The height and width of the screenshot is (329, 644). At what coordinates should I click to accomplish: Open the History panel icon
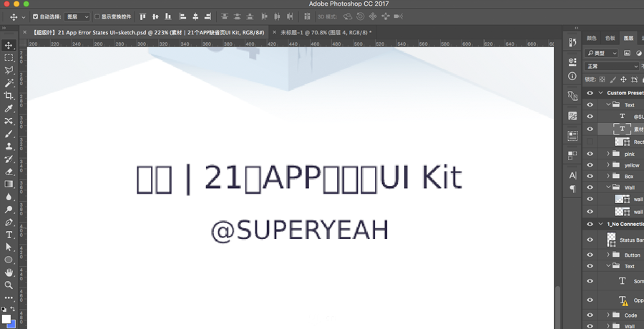(572, 42)
